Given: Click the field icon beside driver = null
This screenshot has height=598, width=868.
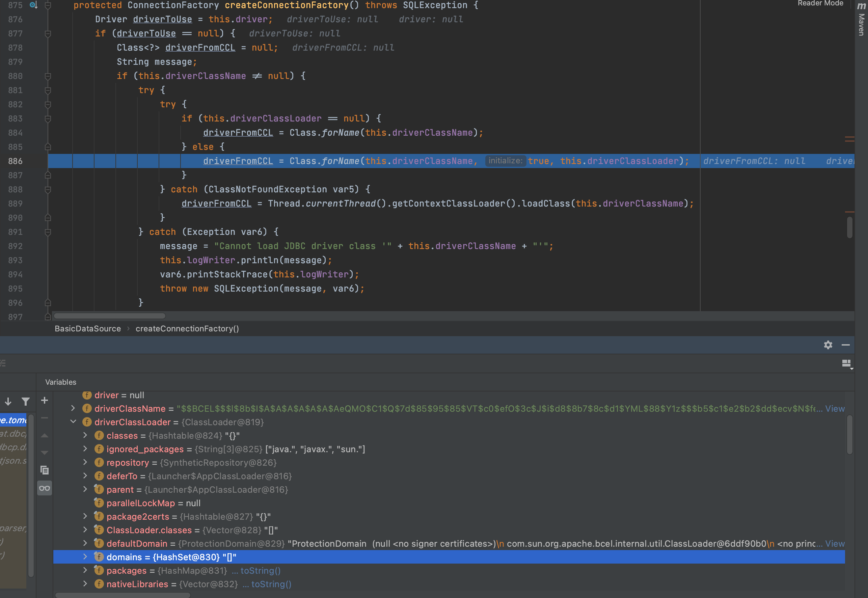Looking at the screenshot, I should point(87,395).
